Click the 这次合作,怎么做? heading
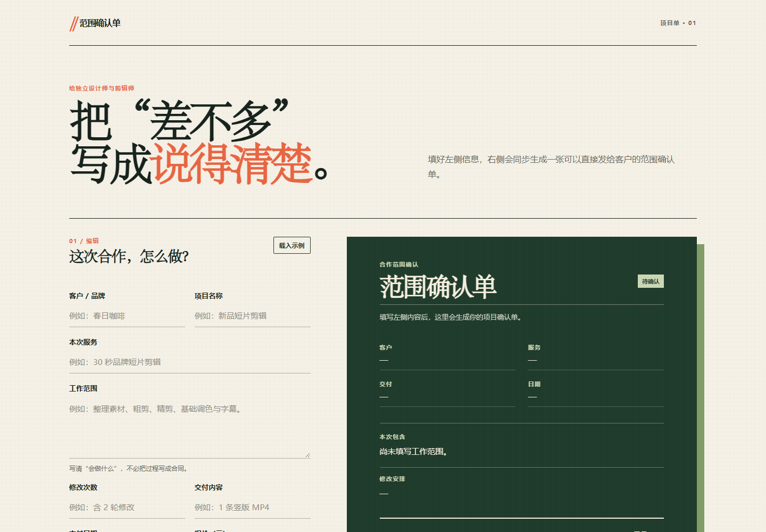 tap(129, 256)
